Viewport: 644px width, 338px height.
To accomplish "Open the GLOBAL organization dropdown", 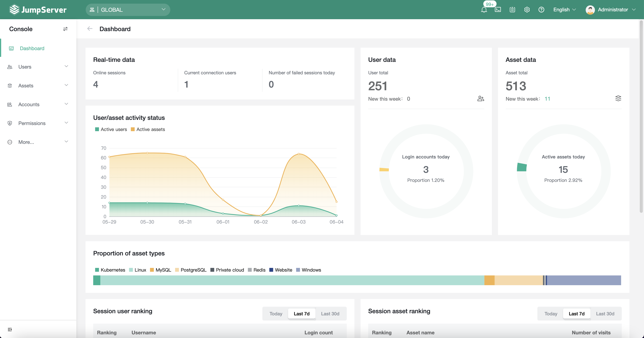I will [x=128, y=10].
